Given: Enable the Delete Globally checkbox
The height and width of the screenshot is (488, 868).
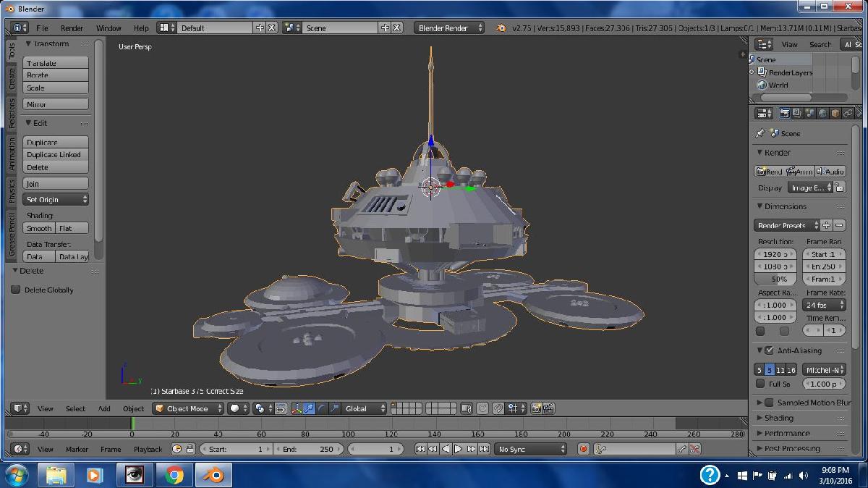Looking at the screenshot, I should click(16, 290).
